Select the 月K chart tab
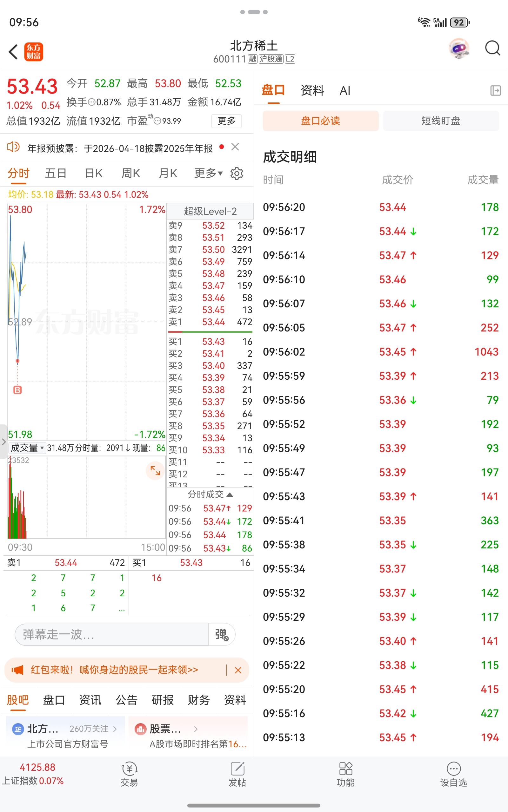This screenshot has width=508, height=812. click(x=168, y=173)
